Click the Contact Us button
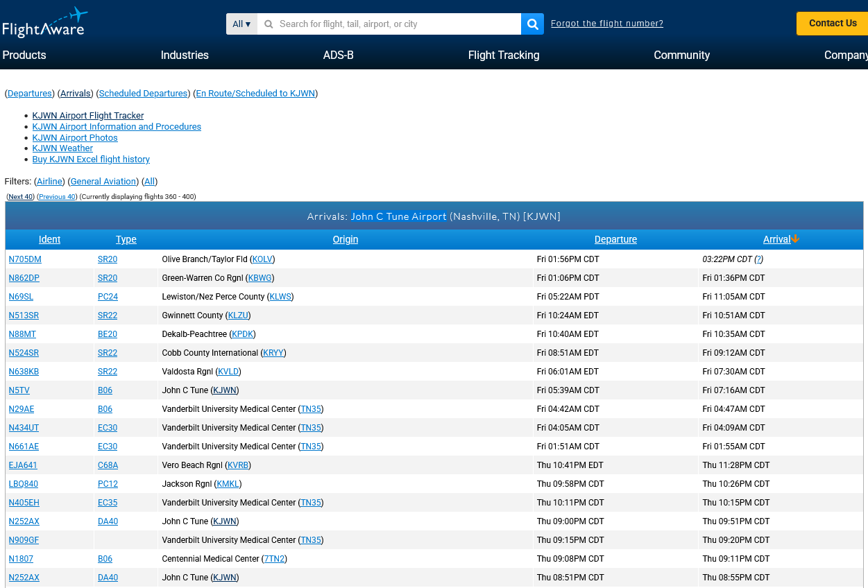This screenshot has width=868, height=588. (x=832, y=24)
